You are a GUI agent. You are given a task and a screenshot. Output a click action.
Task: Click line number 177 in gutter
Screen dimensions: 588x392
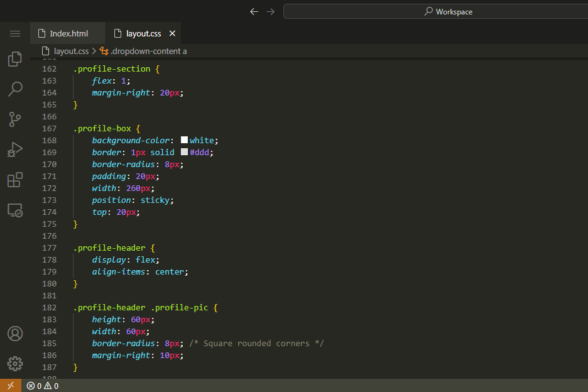(49, 248)
